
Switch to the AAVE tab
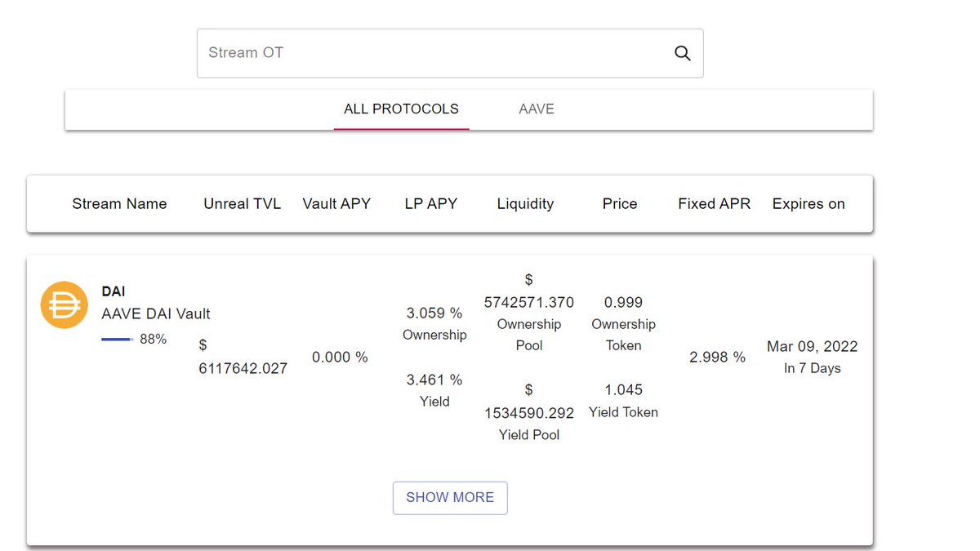(537, 109)
